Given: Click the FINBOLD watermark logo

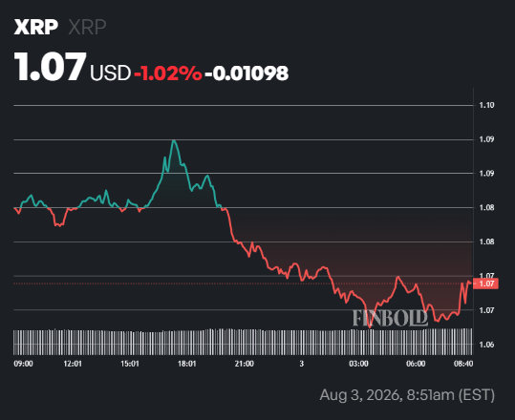Looking at the screenshot, I should click(x=390, y=318).
